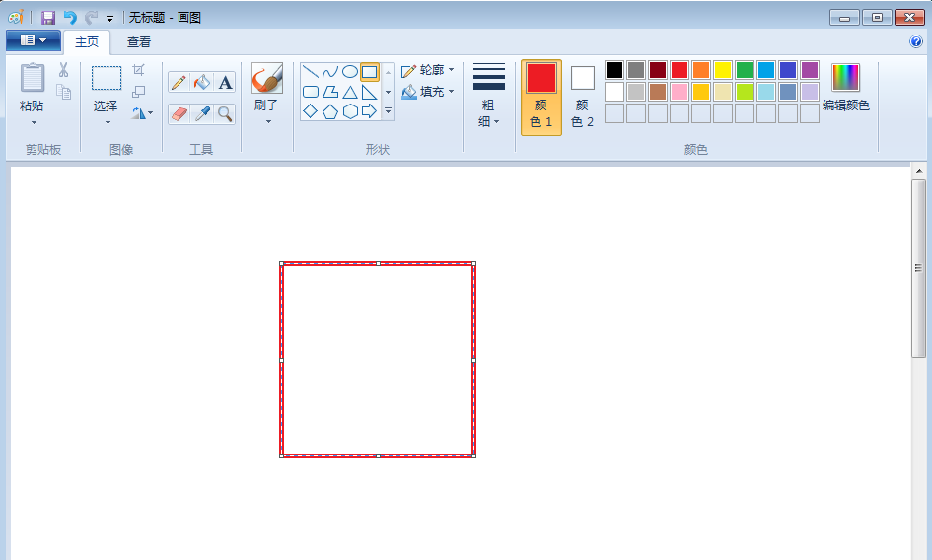Expand the shapes gallery more arrow
This screenshot has width=932, height=560.
389,111
